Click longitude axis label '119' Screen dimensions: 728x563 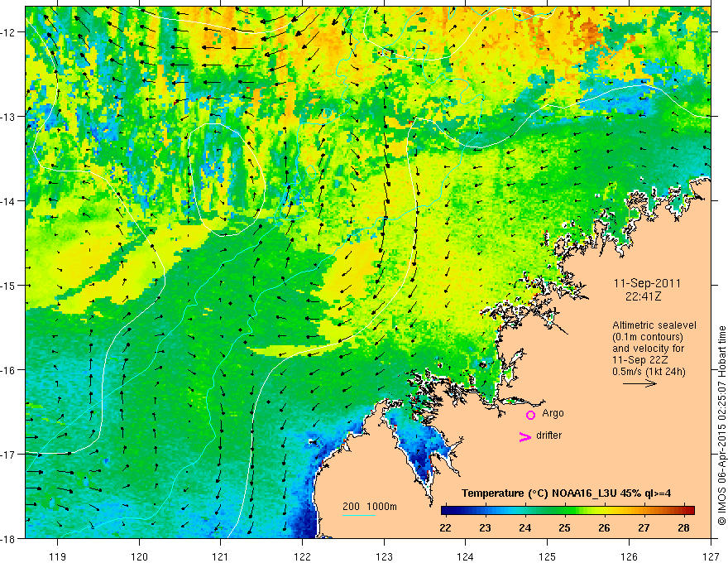pos(58,556)
